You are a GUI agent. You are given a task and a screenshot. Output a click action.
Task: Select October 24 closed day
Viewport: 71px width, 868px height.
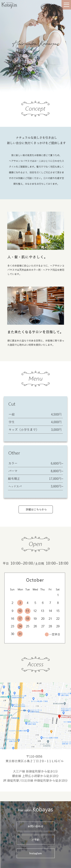tap(20, 626)
